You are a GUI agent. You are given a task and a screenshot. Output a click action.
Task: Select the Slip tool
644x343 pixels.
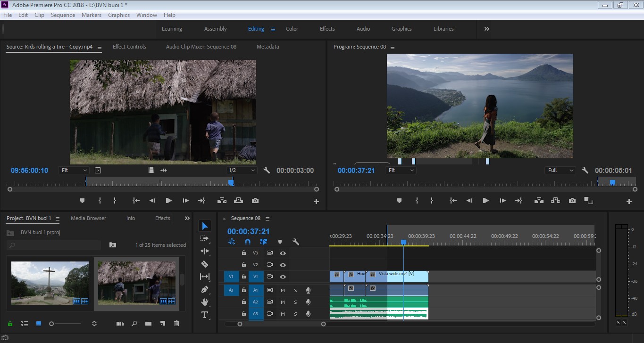tap(205, 277)
